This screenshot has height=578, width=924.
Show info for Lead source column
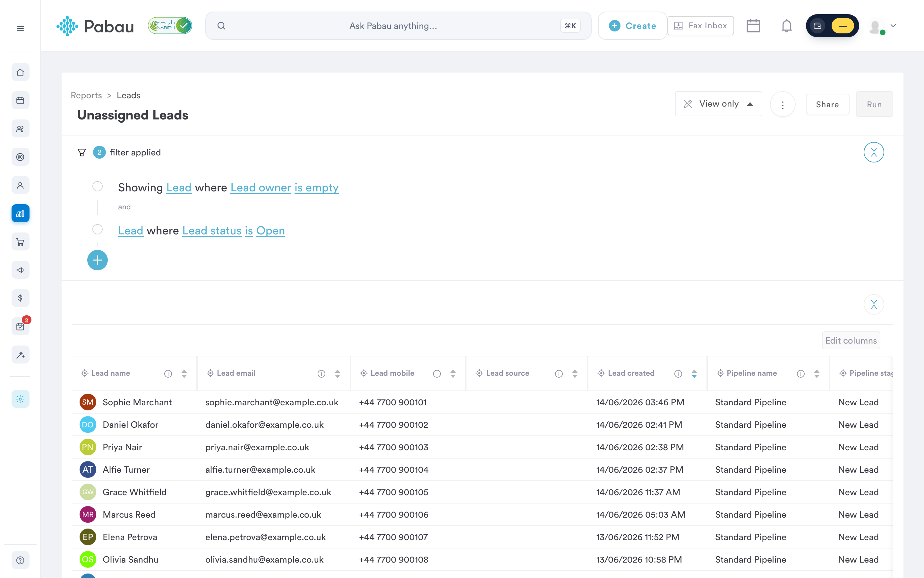click(559, 373)
